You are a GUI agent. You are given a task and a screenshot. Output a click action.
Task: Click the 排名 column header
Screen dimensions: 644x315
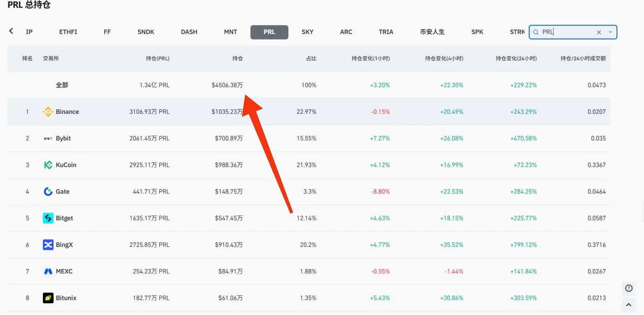[27, 58]
